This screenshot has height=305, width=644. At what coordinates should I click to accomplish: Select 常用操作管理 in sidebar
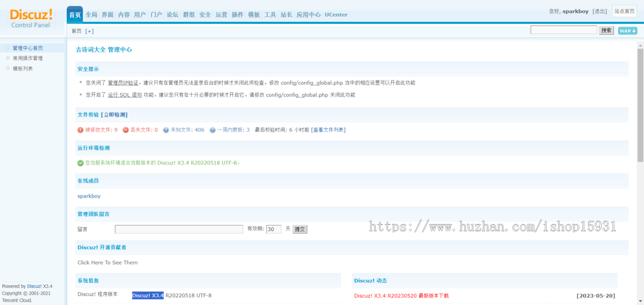[27, 58]
